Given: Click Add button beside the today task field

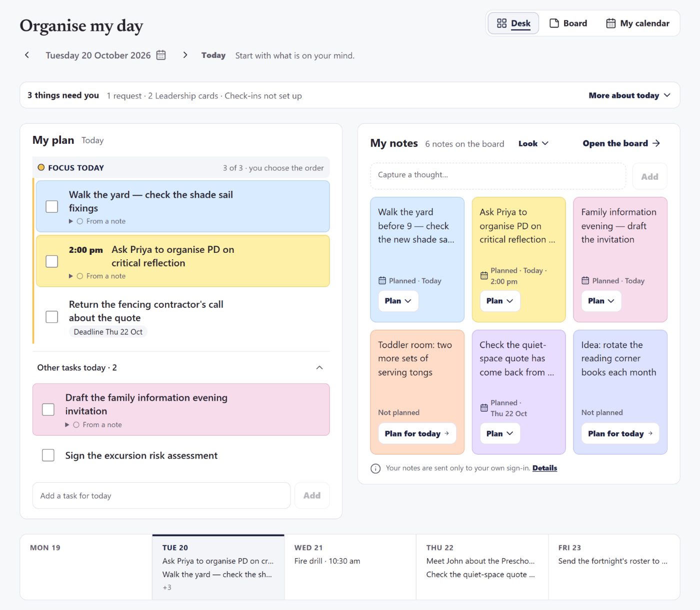Looking at the screenshot, I should [312, 496].
